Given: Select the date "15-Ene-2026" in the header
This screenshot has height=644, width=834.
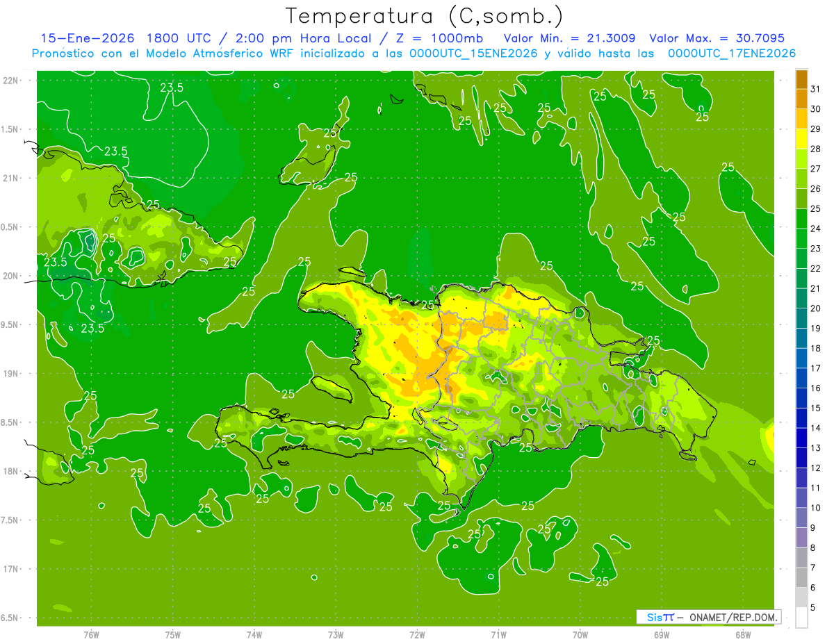Looking at the screenshot, I should 89,38.
